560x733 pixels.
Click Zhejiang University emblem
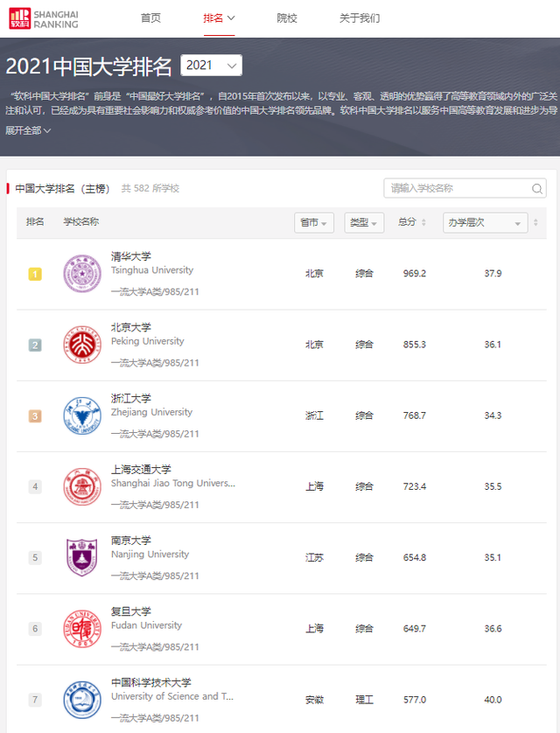click(x=82, y=415)
